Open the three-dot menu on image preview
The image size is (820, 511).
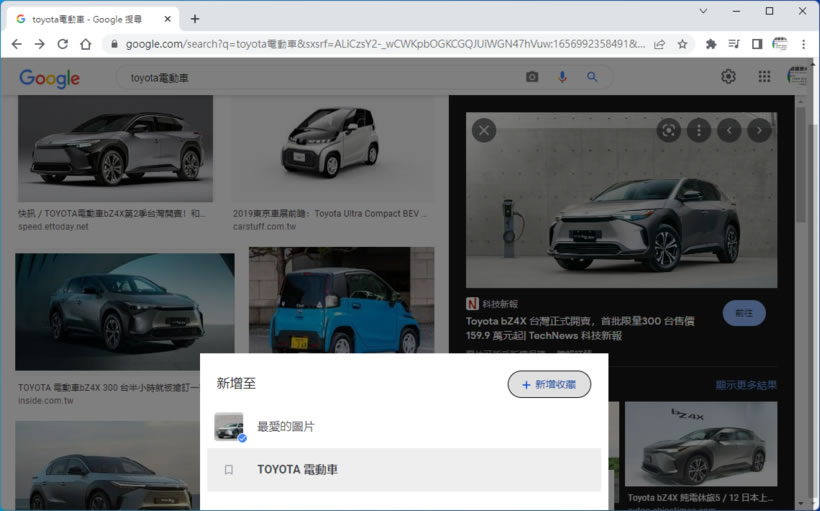(698, 130)
